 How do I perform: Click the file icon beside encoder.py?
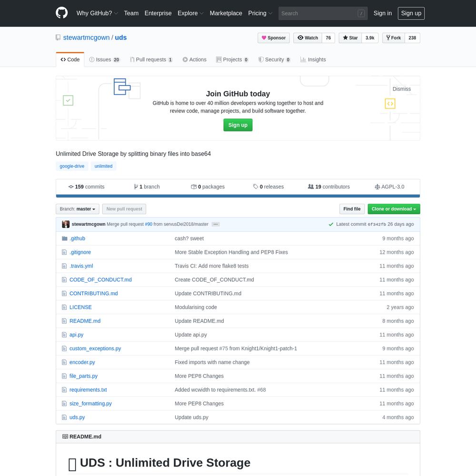pos(64,362)
